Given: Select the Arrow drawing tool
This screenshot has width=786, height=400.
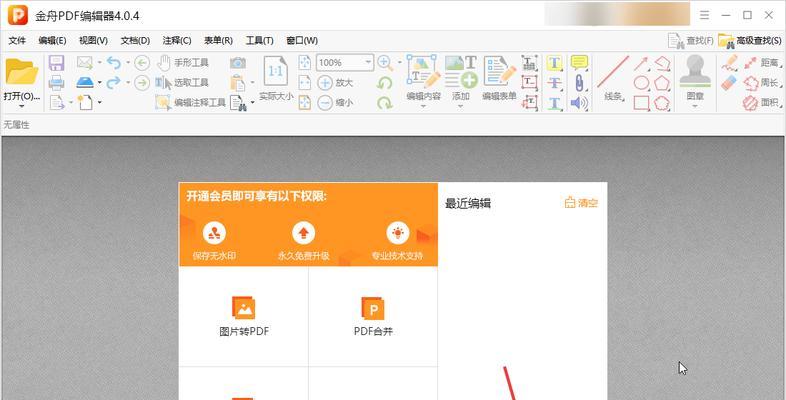Looking at the screenshot, I should tap(641, 63).
